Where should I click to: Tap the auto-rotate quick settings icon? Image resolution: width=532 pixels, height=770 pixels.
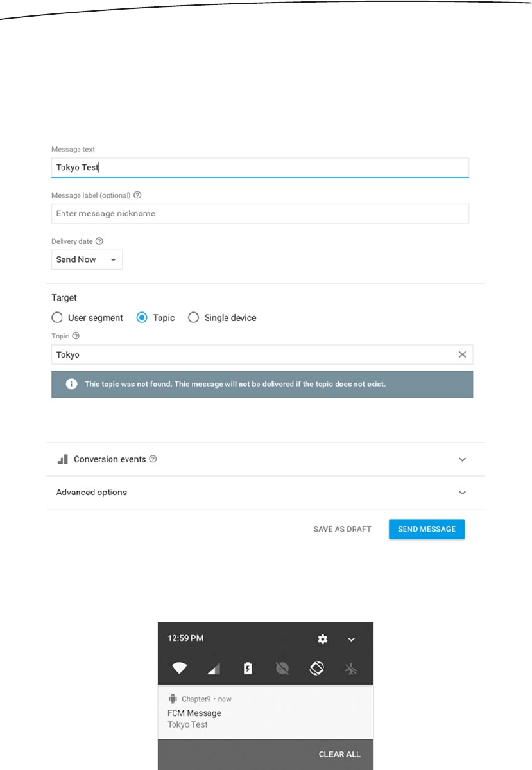tap(316, 669)
